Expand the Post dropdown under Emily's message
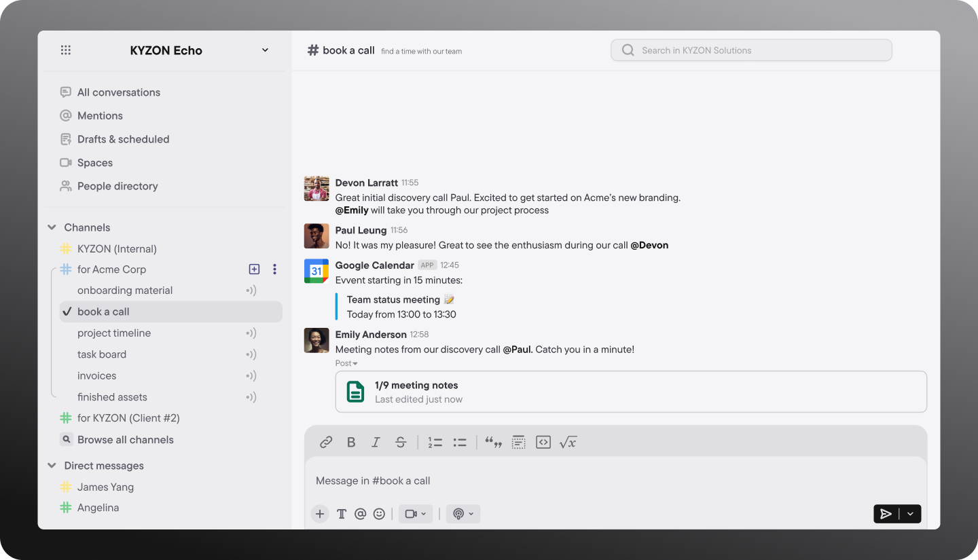The image size is (978, 560). click(346, 363)
